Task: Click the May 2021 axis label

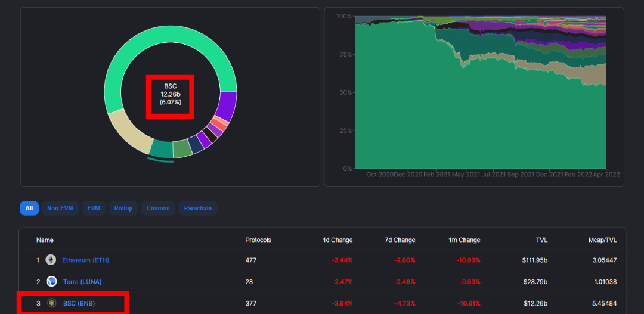Action: coord(465,175)
